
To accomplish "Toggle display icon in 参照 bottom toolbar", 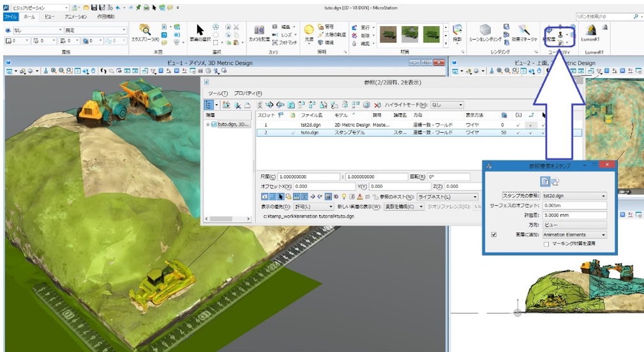I will pyautogui.click(x=265, y=197).
